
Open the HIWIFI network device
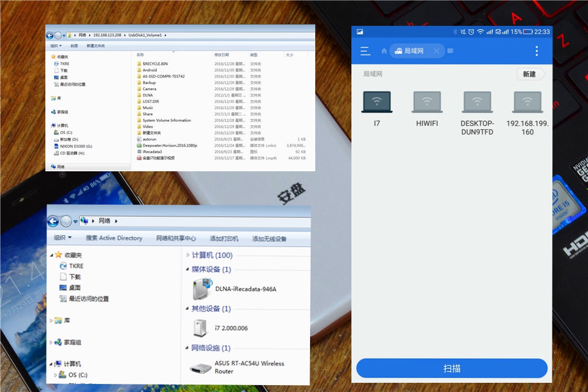coord(427,109)
